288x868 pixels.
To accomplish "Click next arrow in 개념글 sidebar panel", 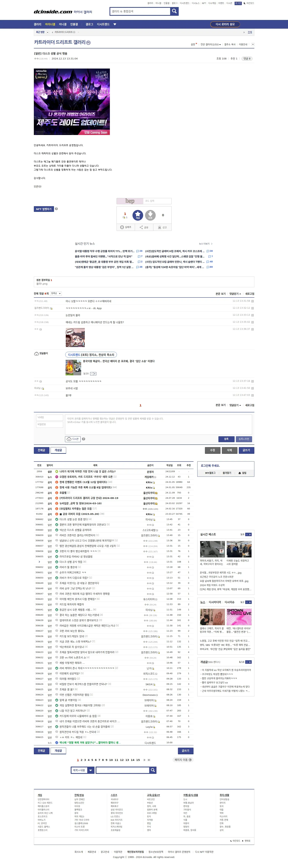I will 250,662.
